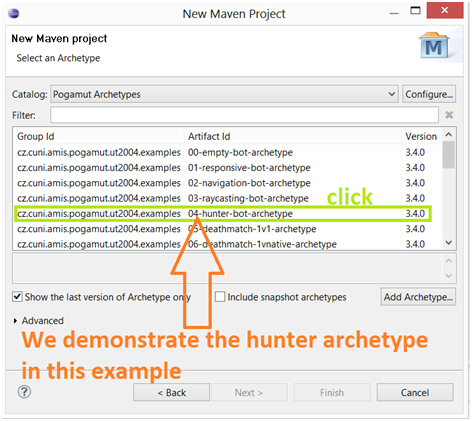Image resolution: width=472 pixels, height=421 pixels.
Task: Click the description box down arrow
Action: click(449, 276)
